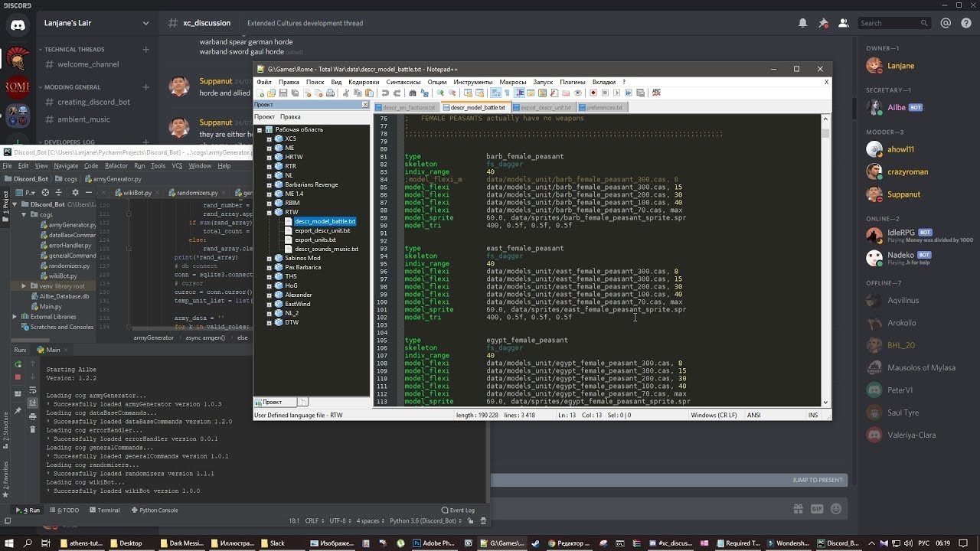Screen dimensions: 980x551
Task: Open the Файл menu in Notepad++
Action: click(264, 82)
